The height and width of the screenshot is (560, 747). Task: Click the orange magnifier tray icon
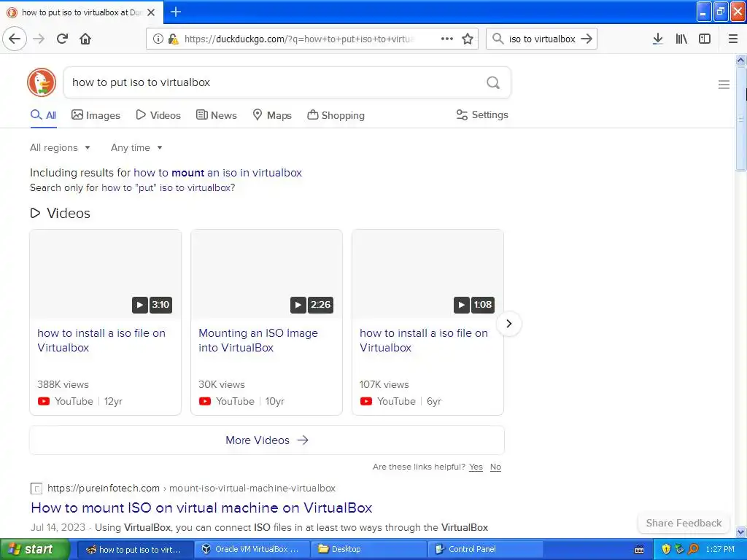(x=693, y=550)
